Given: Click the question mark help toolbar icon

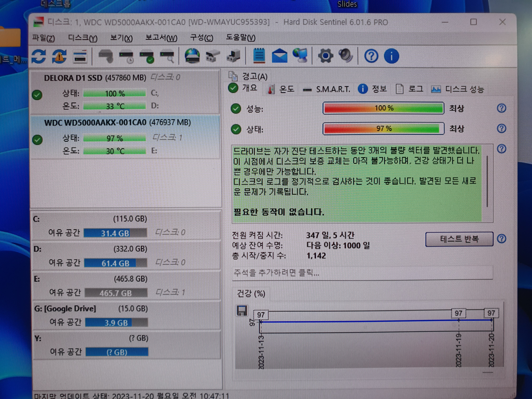Looking at the screenshot, I should 371,56.
